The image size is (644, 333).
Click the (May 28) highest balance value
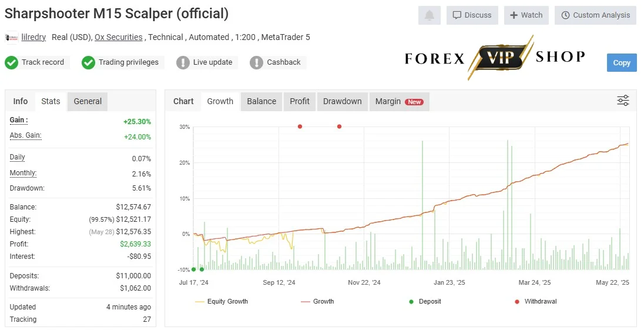[120, 232]
